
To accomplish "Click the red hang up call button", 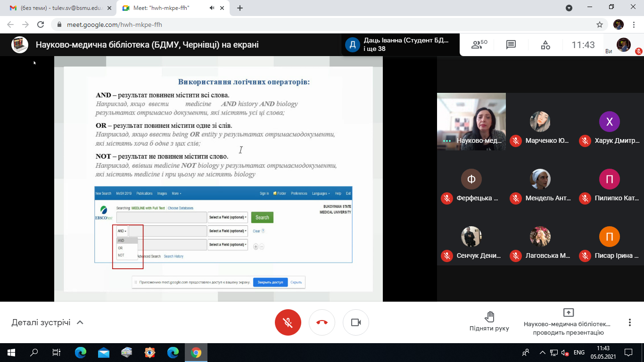I will coord(322,322).
